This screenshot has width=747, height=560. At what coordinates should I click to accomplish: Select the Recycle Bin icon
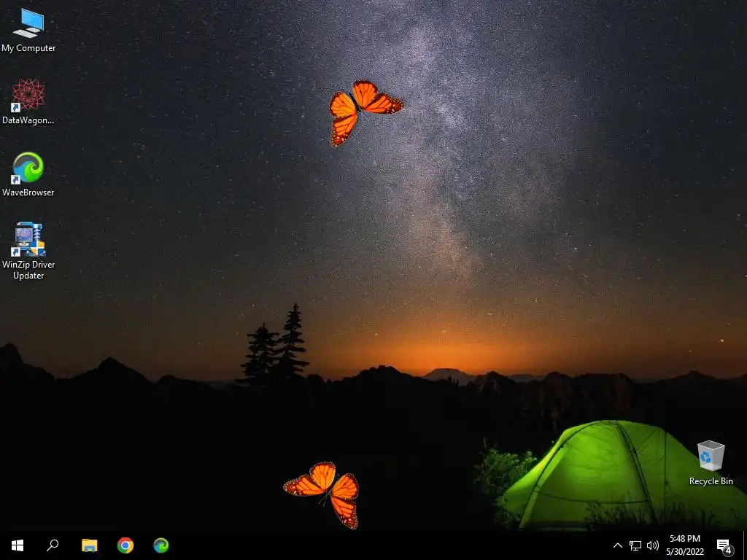[x=711, y=463]
